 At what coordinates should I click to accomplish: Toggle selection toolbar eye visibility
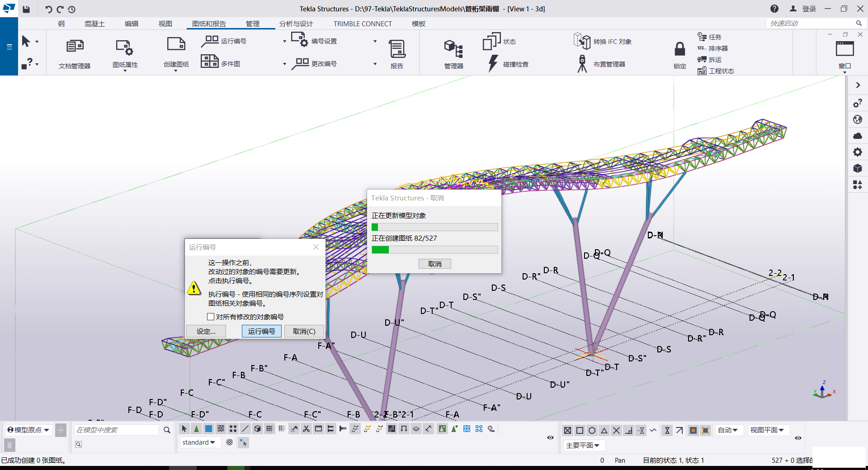[x=550, y=437]
